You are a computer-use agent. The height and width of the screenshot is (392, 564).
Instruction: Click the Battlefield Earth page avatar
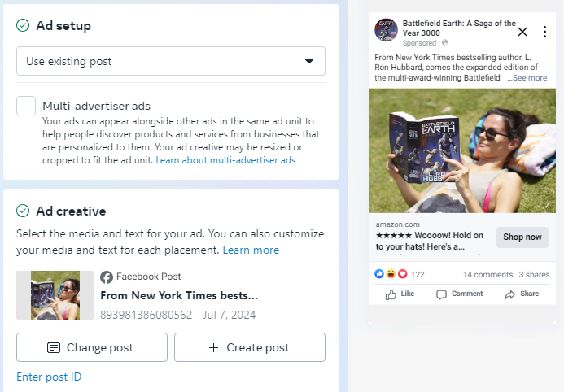(386, 30)
